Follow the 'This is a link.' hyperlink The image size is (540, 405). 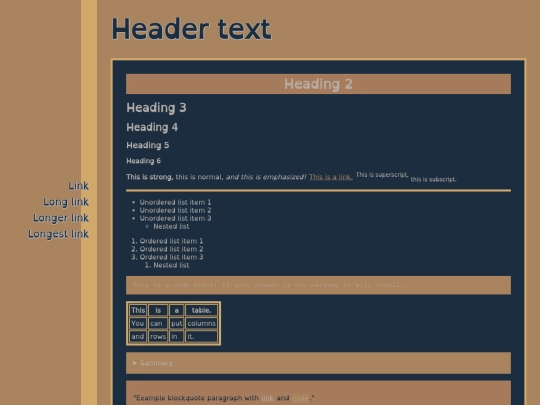[x=331, y=177]
